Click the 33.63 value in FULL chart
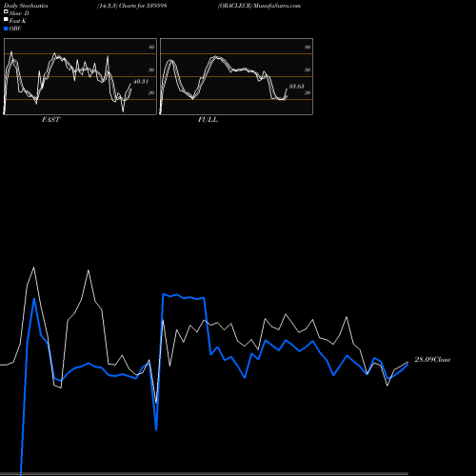Image resolution: width=476 pixels, height=476 pixels. coord(297,87)
